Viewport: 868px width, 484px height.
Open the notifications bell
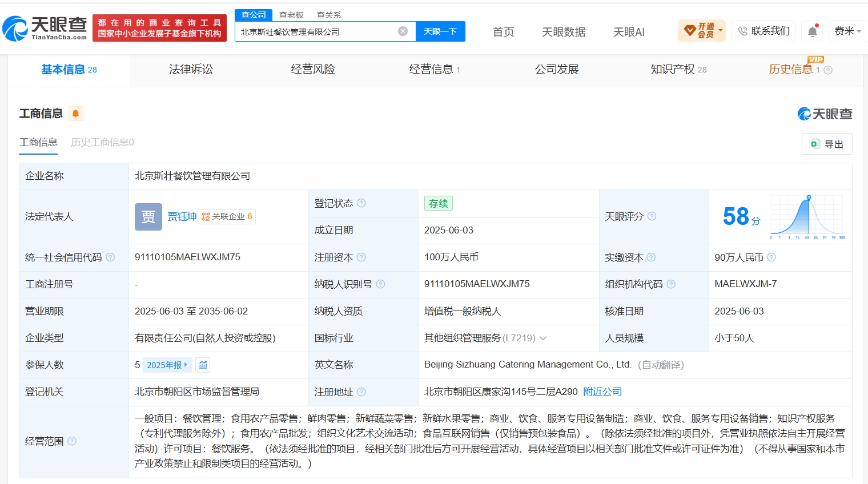tap(813, 31)
